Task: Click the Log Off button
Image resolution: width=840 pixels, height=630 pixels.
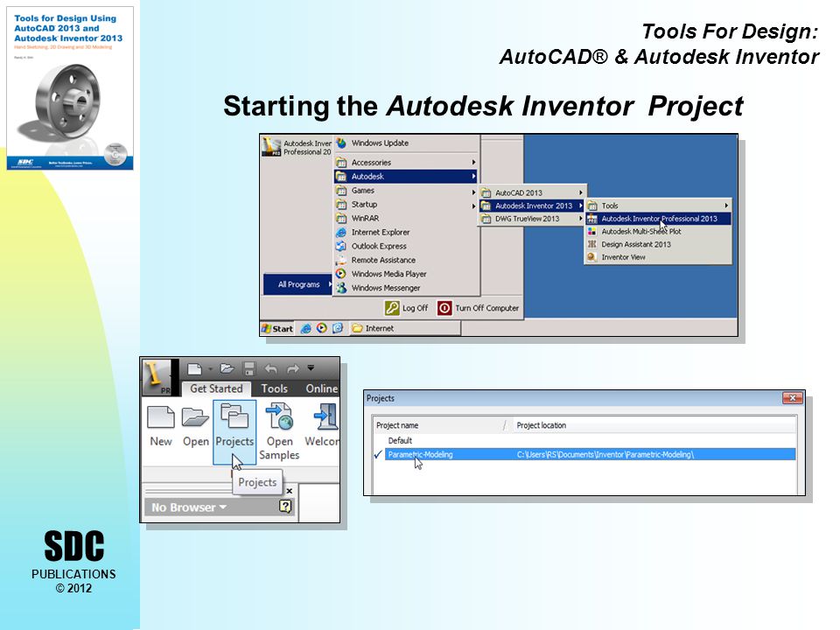Action: tap(407, 308)
